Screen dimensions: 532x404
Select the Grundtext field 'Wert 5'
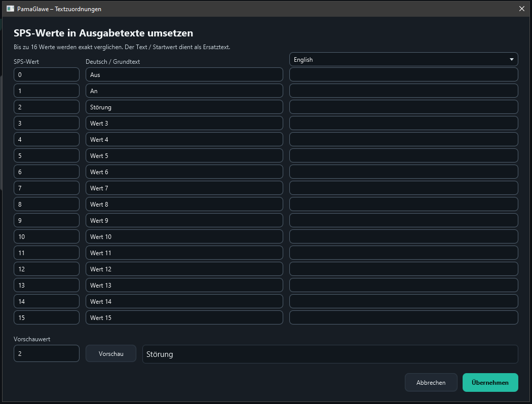(184, 155)
